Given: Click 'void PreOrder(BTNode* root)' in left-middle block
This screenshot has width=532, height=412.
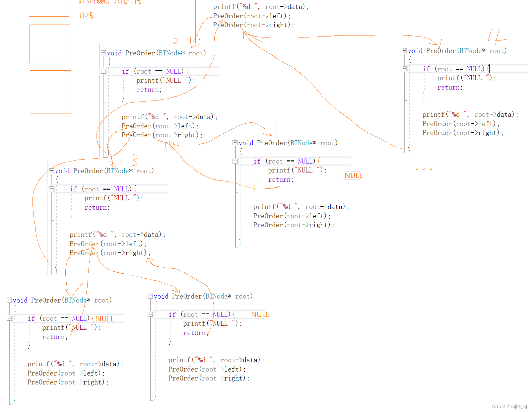Looking at the screenshot, I should tap(104, 171).
